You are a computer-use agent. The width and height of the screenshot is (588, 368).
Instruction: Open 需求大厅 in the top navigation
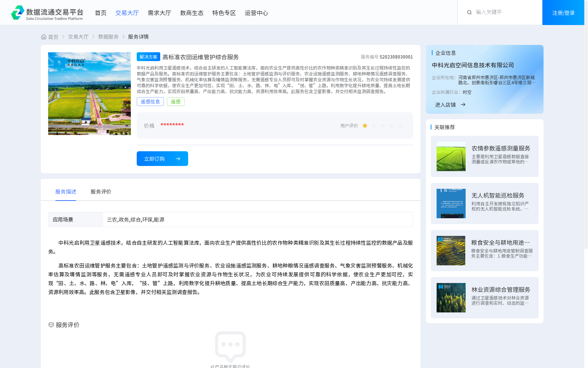coord(159,13)
